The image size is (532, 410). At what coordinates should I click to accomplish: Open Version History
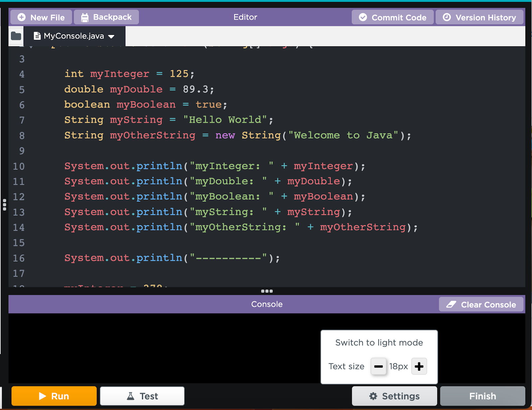pos(479,17)
